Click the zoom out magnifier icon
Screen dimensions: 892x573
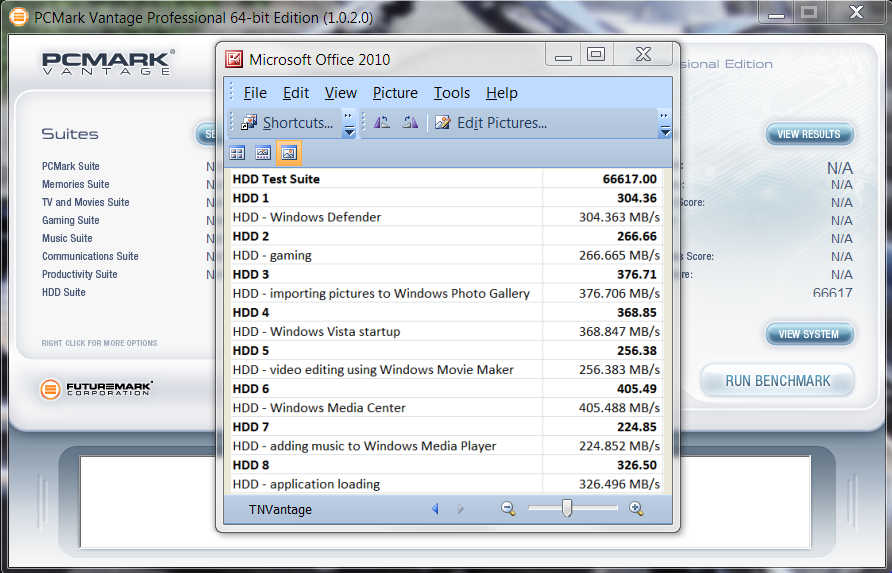(508, 509)
